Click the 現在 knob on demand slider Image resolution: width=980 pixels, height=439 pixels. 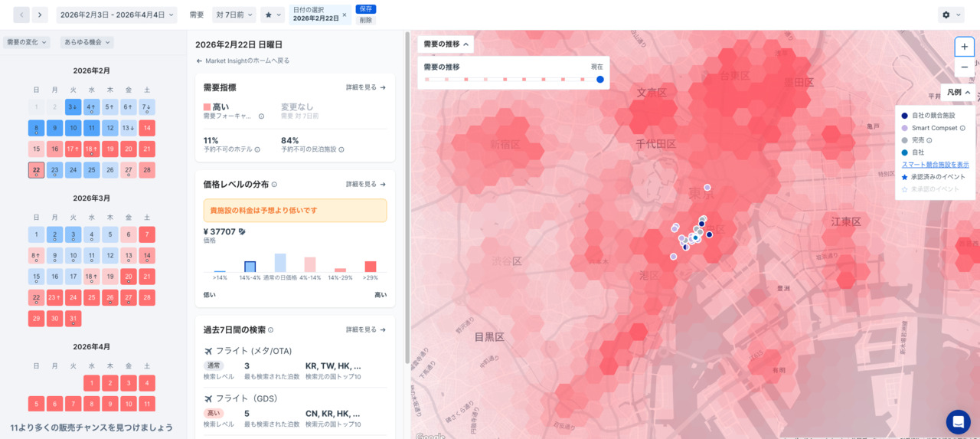tap(600, 79)
